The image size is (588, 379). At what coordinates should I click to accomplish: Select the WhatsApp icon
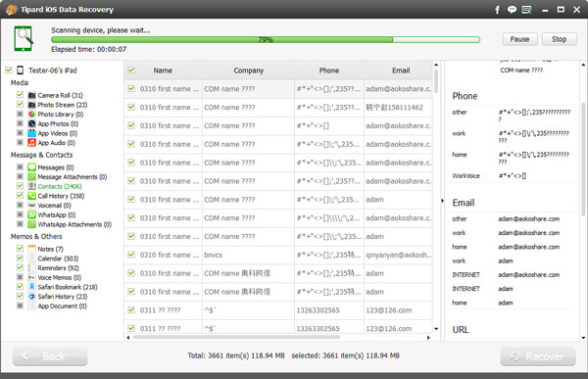tap(32, 214)
